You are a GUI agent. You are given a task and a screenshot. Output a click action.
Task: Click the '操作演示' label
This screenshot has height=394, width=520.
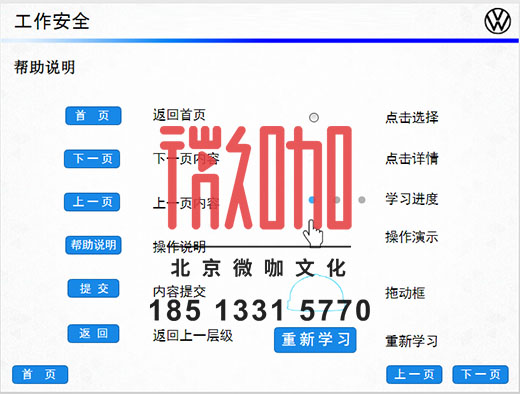(x=412, y=237)
